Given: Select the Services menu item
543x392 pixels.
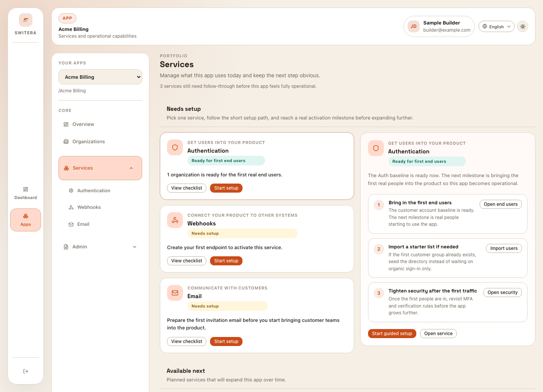Looking at the screenshot, I should 100,168.
